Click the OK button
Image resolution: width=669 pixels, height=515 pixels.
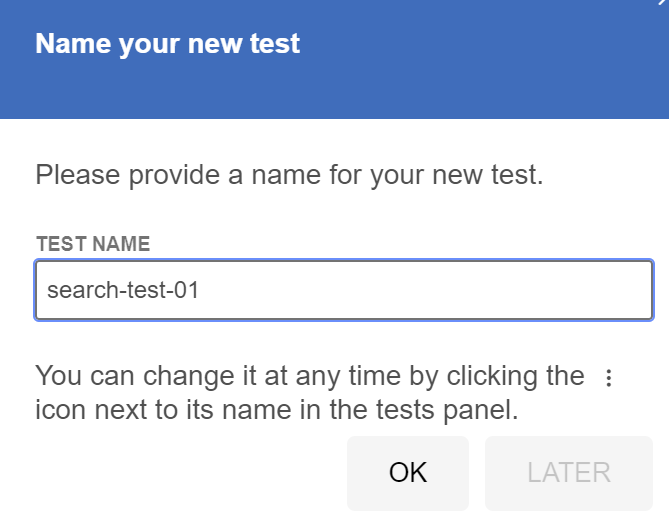[x=407, y=473]
